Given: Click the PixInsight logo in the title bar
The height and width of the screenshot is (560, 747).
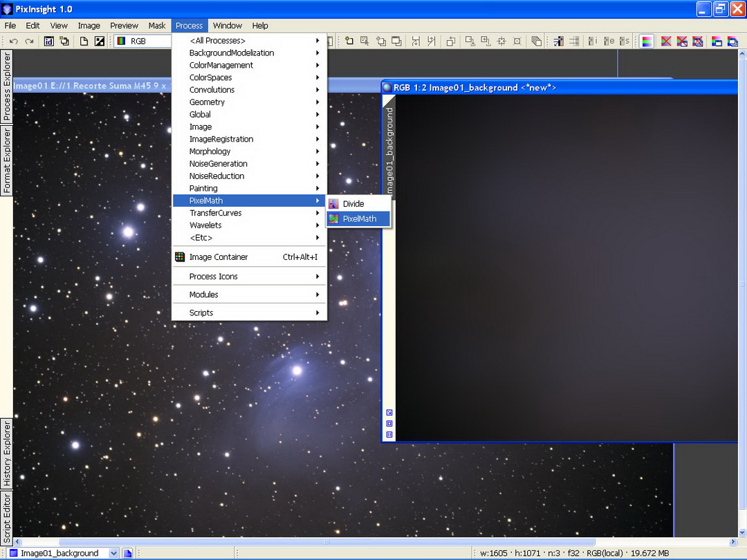Looking at the screenshot, I should point(7,9).
